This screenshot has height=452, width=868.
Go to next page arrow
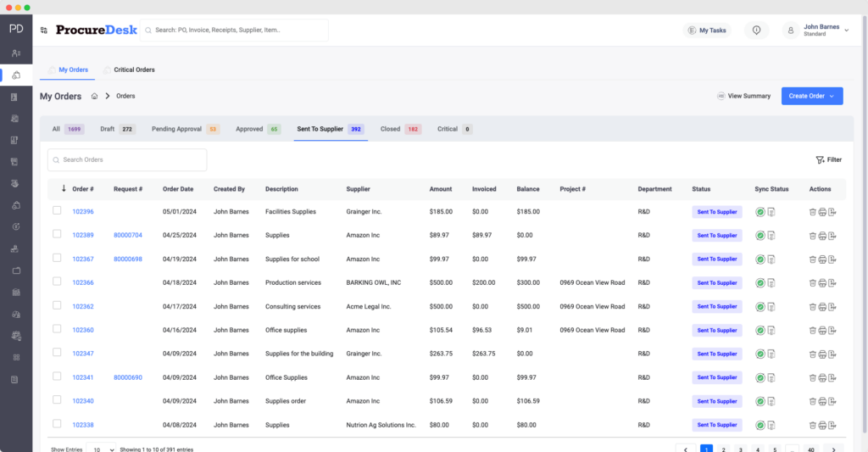833,449
